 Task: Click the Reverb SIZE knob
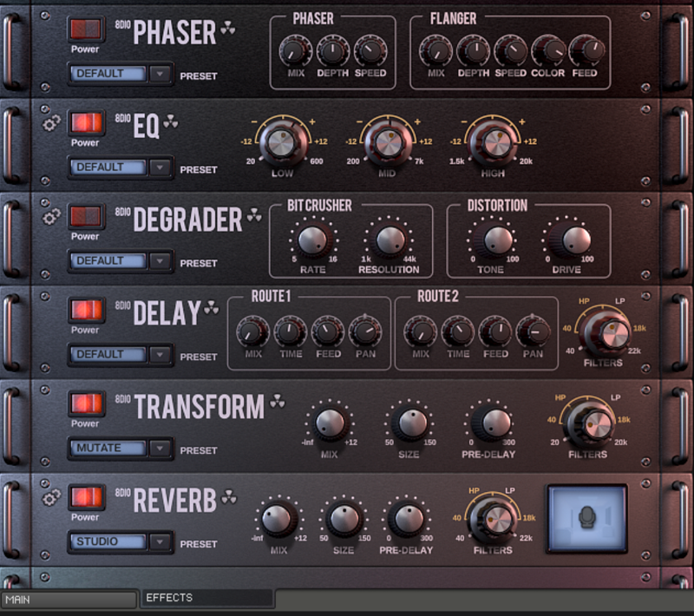(x=344, y=519)
